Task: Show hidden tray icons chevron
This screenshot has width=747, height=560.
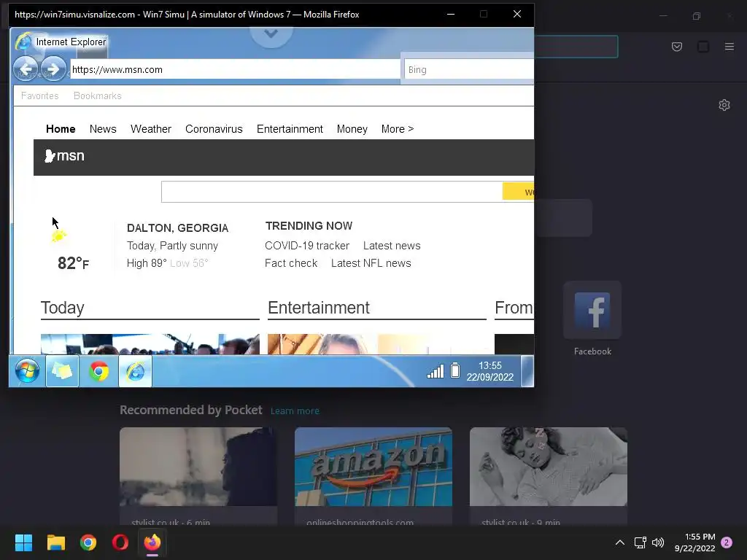Action: [620, 542]
